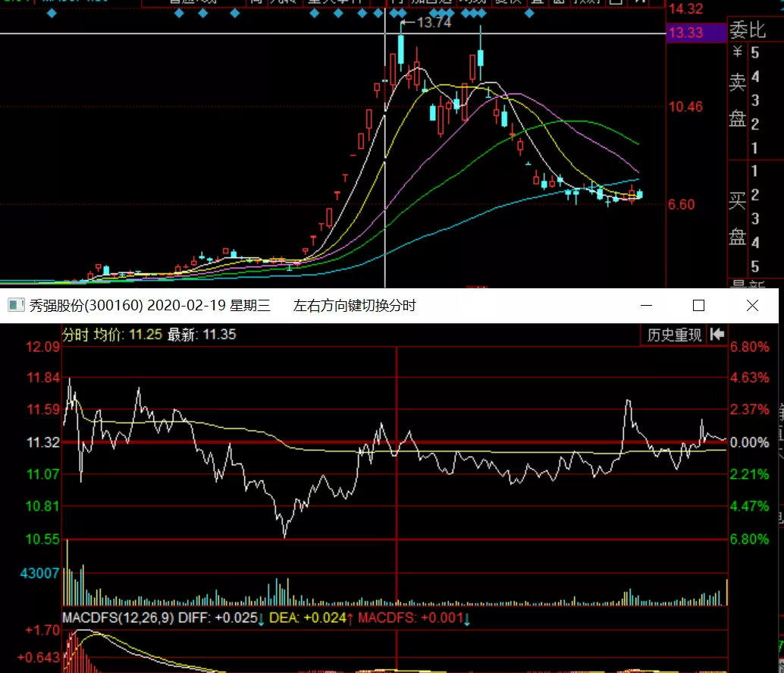Viewport: 784px width, 673px height.
Task: Click the 4.63% percentage axis label
Action: pos(749,378)
